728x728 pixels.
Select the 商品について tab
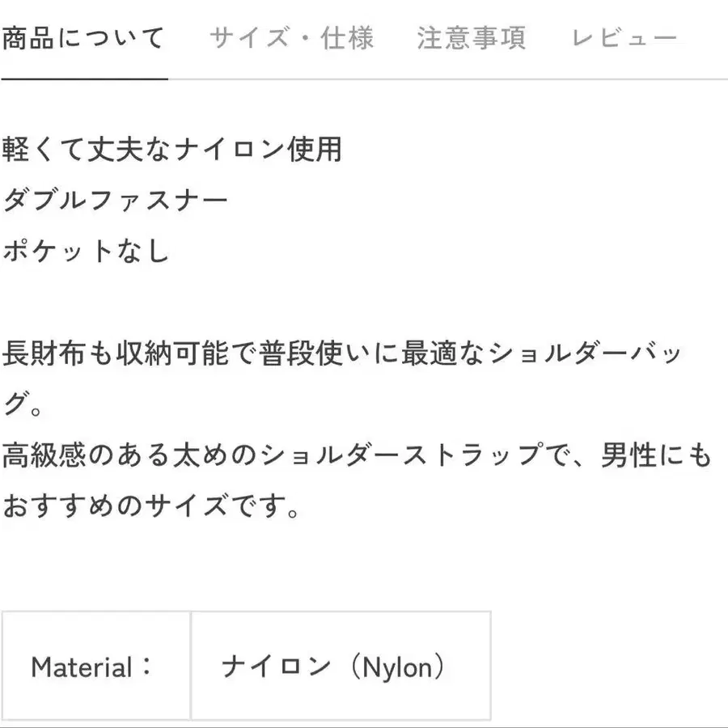[83, 38]
